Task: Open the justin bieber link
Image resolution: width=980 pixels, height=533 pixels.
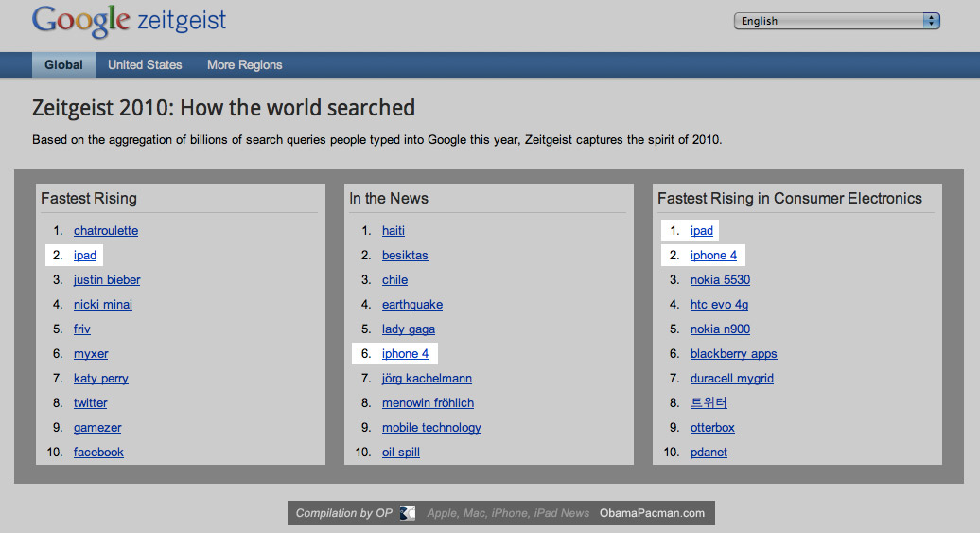Action: pos(107,279)
